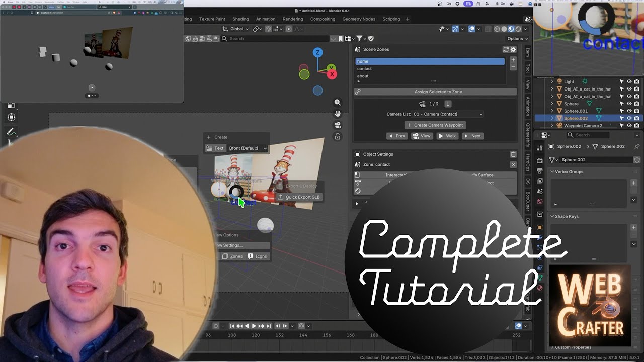Open the Global transform orientation dropdown
Viewport: 644px width, 362px height.
coord(237,29)
